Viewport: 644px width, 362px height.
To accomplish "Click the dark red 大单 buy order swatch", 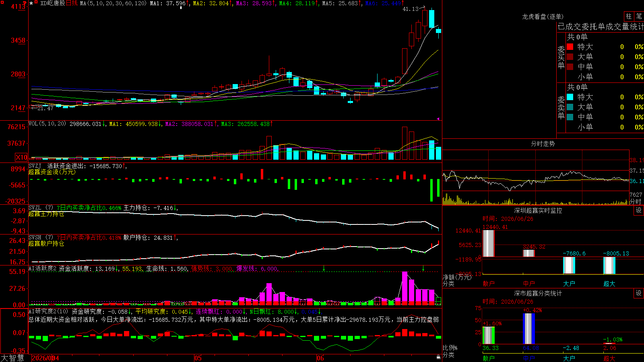I will click(570, 57).
